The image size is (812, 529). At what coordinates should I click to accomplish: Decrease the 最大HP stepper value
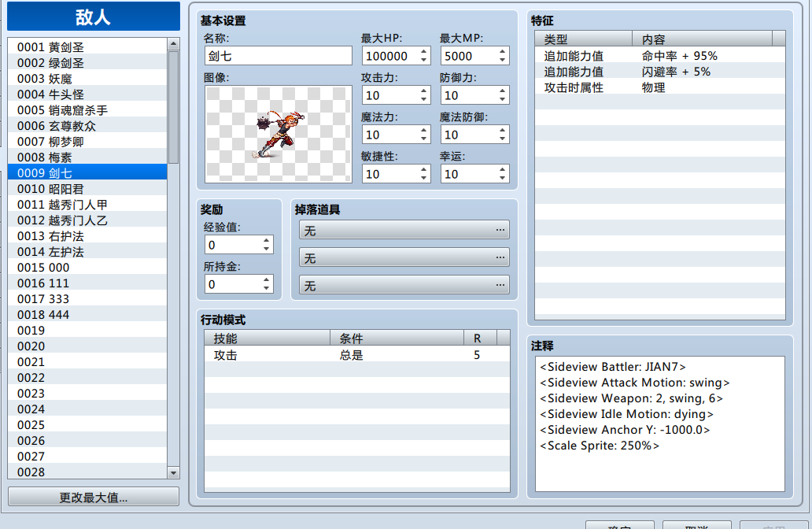tap(423, 60)
